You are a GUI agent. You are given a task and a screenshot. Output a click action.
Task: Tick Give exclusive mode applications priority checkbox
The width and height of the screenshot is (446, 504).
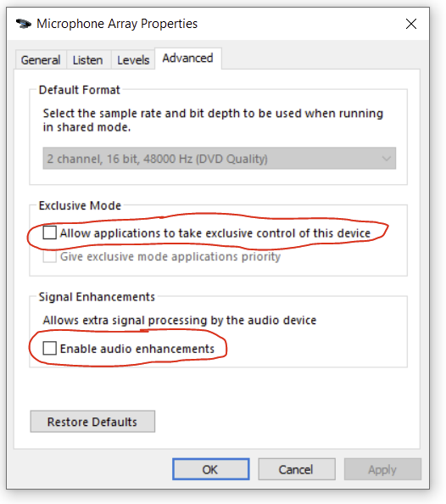click(50, 256)
